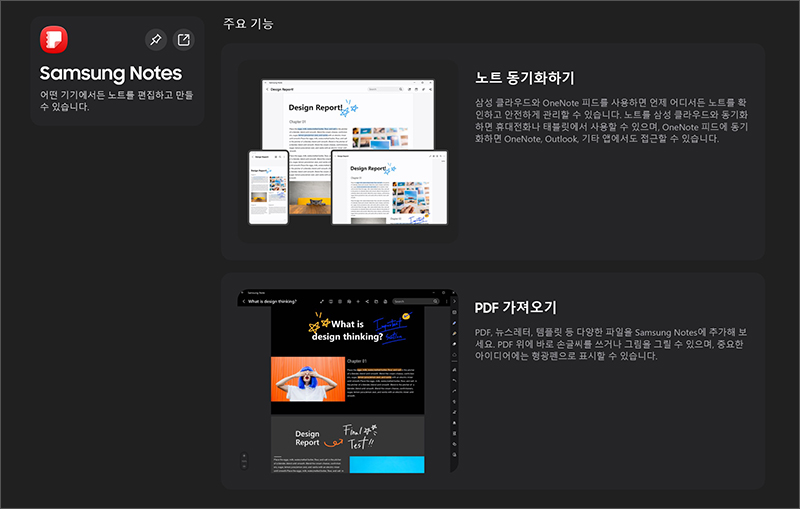Click the PDF 가져오기 heading
The height and width of the screenshot is (509, 800).
[515, 308]
